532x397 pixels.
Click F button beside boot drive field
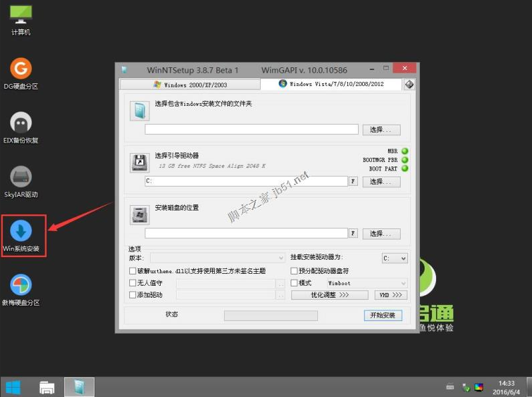click(353, 181)
